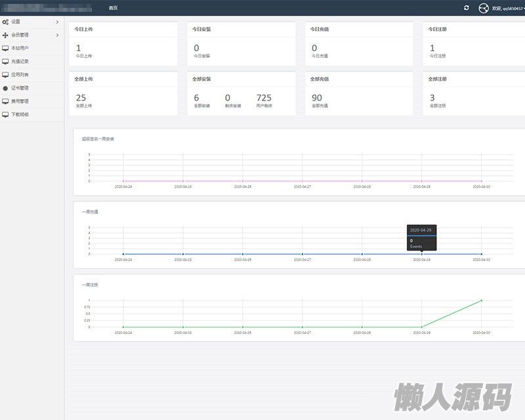Image resolution: width=525 pixels, height=420 pixels.
Task: Open the 欢迎 user account dropdown
Action: 507,8
